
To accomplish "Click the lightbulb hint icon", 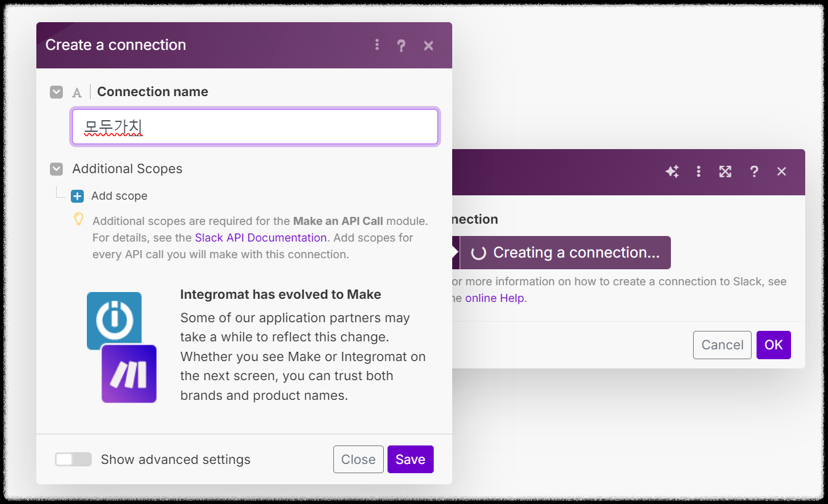I will click(x=78, y=219).
